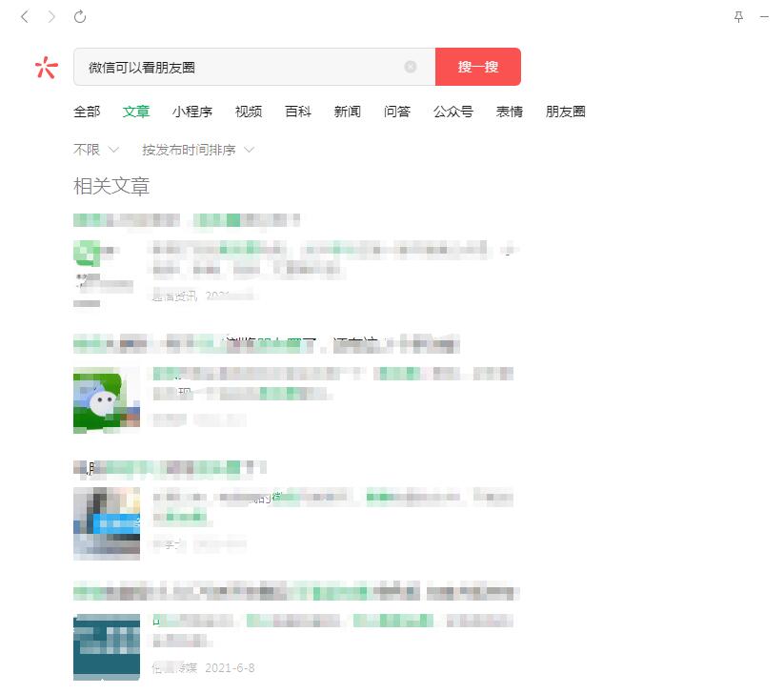Click inside the search input field

tap(238, 67)
